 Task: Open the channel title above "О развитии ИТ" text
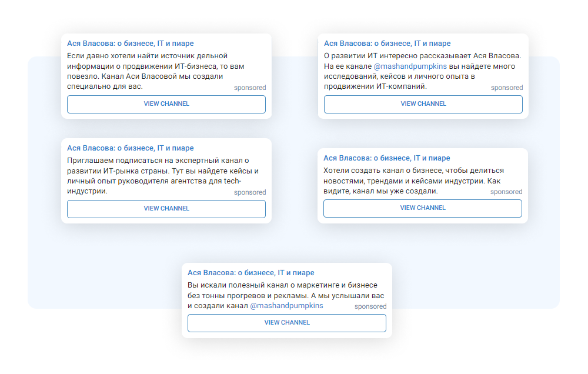click(x=387, y=44)
